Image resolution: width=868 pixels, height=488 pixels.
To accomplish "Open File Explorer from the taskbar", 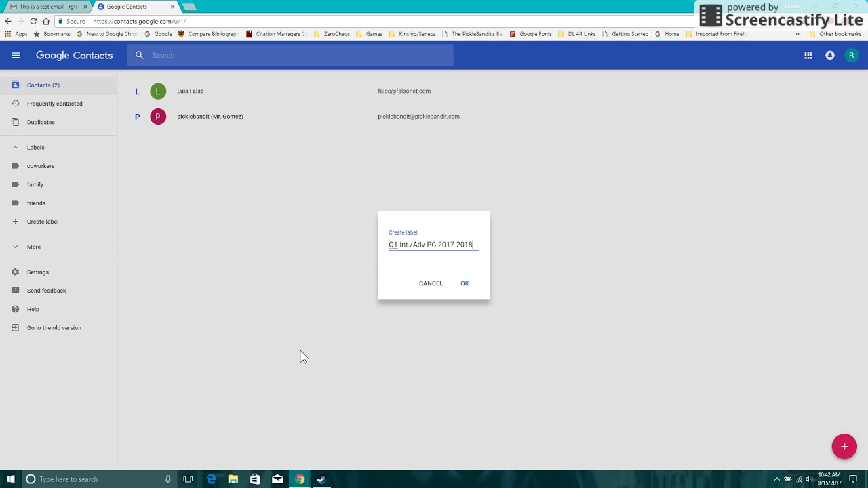I will point(233,479).
